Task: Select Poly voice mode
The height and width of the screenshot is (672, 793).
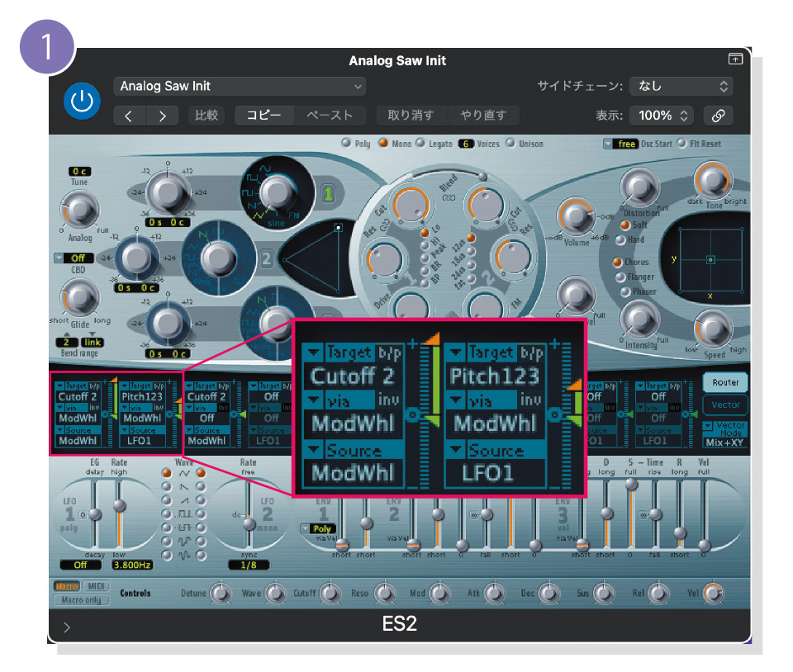Action: [346, 143]
